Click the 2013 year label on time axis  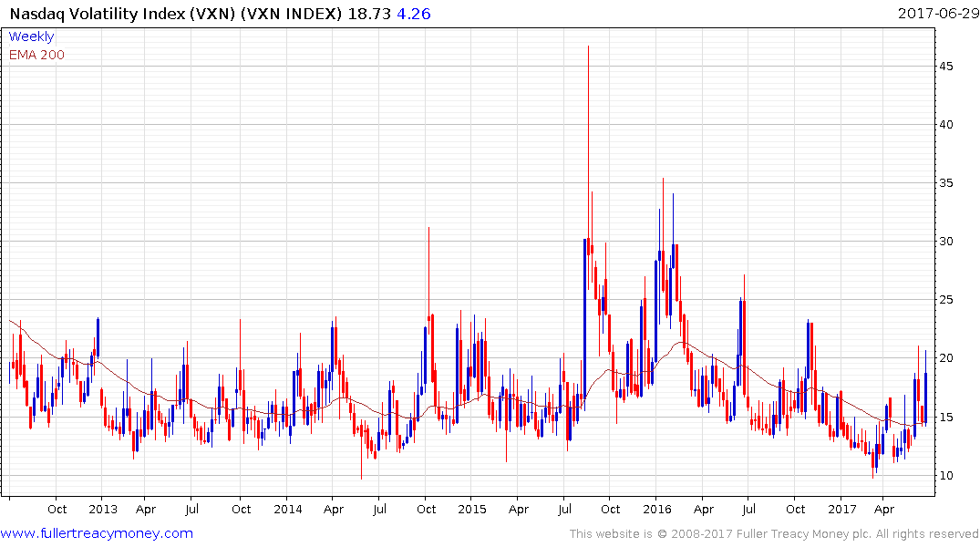[x=103, y=509]
